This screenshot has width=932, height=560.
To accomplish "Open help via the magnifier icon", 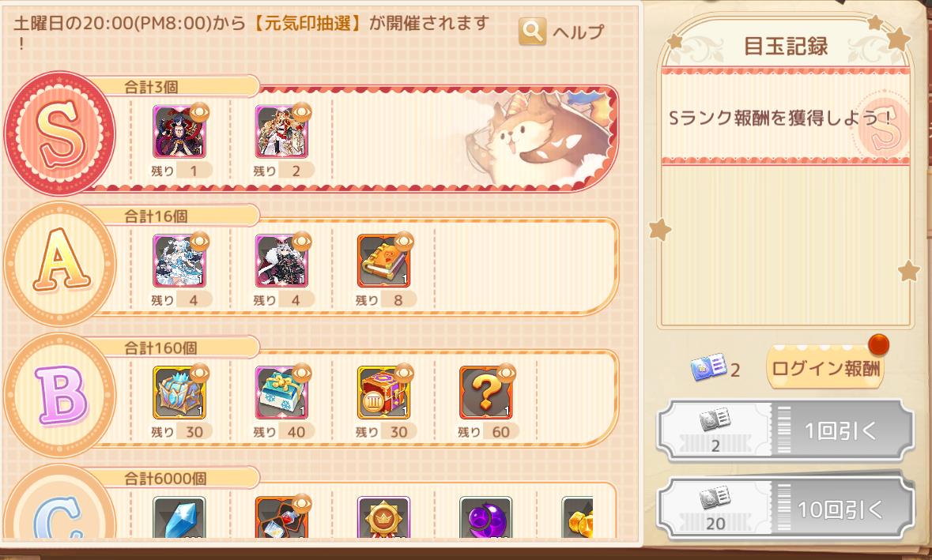I will pos(532,32).
